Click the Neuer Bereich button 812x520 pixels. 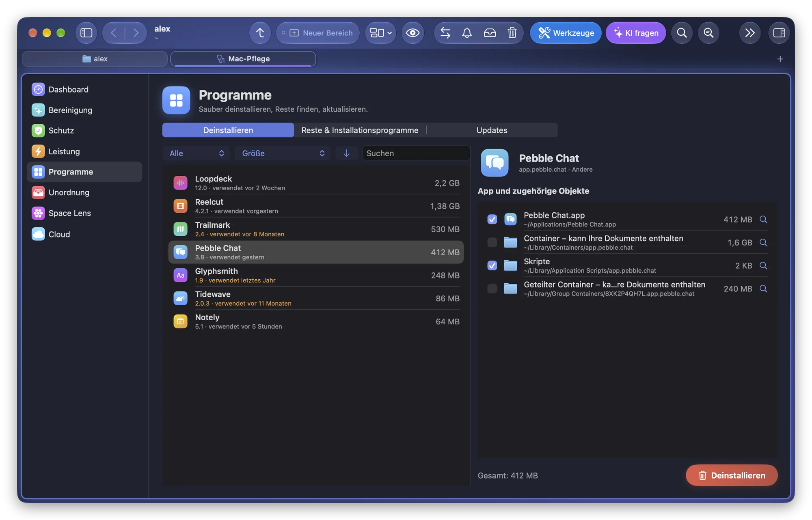tap(318, 33)
